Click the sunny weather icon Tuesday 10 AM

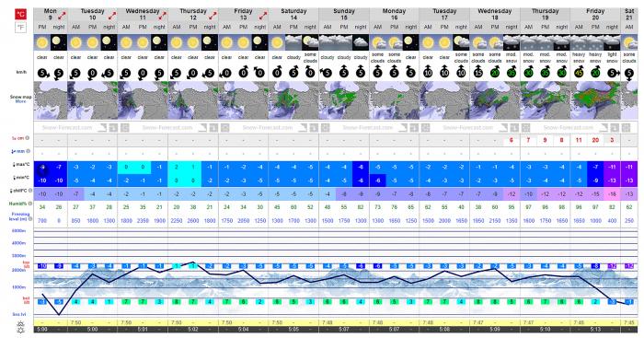coord(75,42)
